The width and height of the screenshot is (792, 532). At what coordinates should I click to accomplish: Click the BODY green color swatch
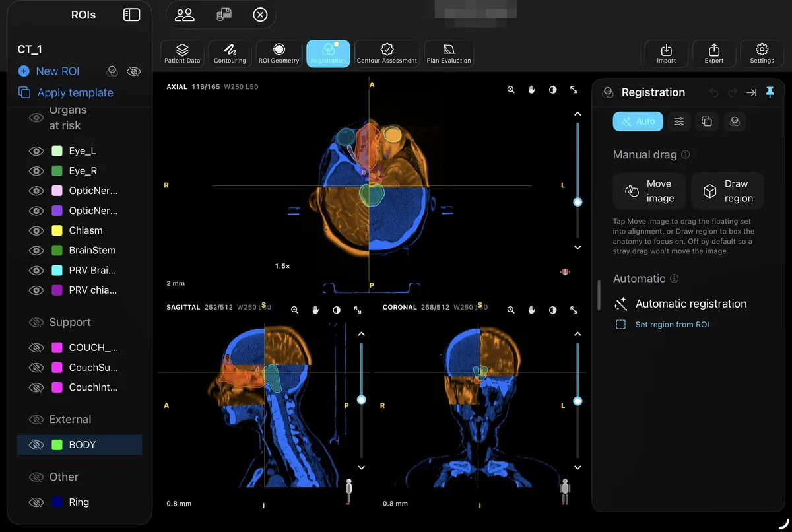pos(57,445)
